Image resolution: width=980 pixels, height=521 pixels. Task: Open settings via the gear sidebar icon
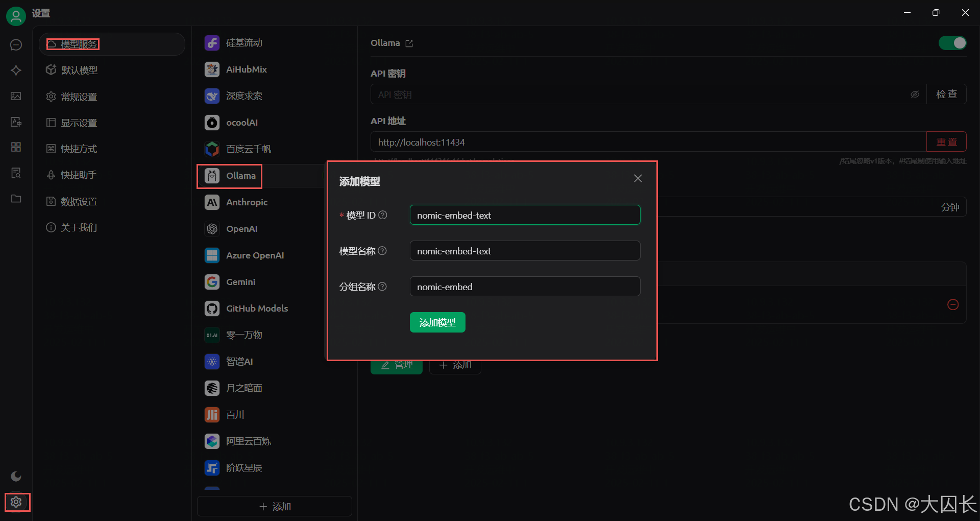[16, 502]
